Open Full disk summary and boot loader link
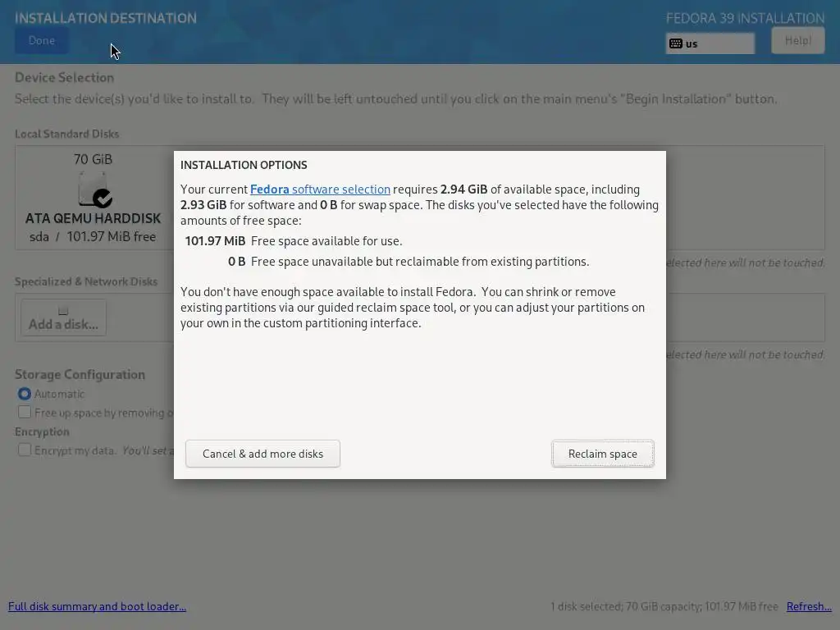 pos(97,606)
